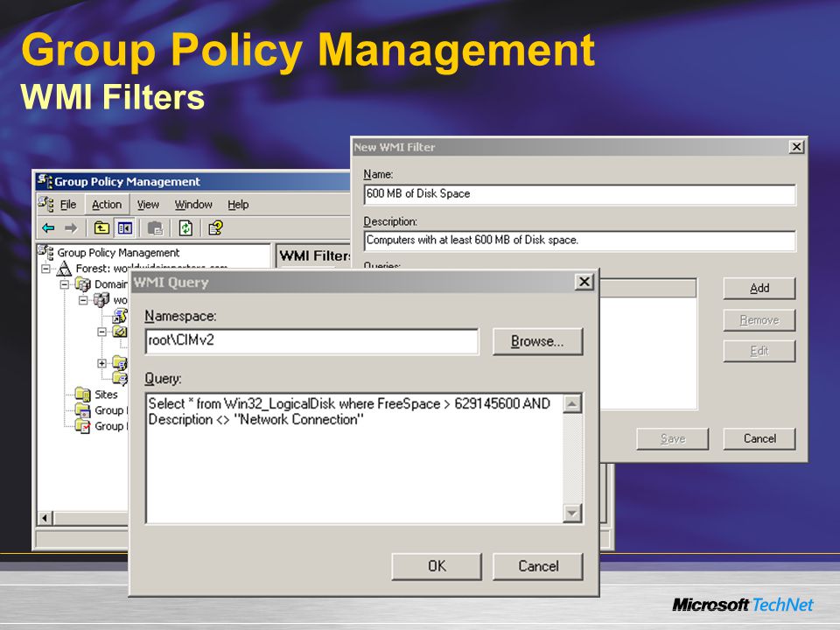This screenshot has width=840, height=630.
Task: Click the tree pane left scroll arrow
Action: tap(45, 518)
